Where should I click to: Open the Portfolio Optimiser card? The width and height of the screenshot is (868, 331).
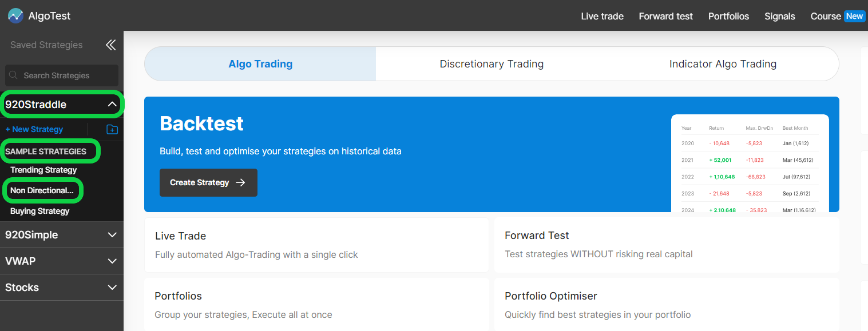coord(667,305)
